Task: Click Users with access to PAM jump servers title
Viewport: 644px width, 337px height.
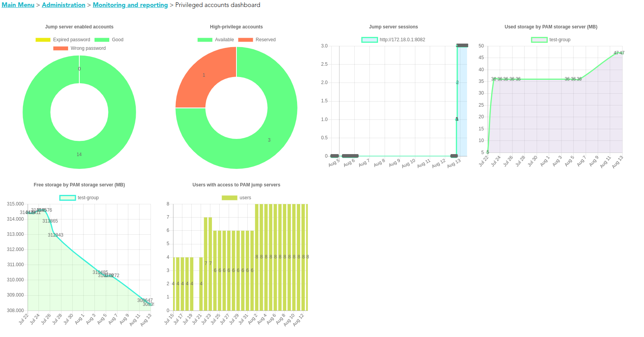Action: pyautogui.click(x=236, y=185)
